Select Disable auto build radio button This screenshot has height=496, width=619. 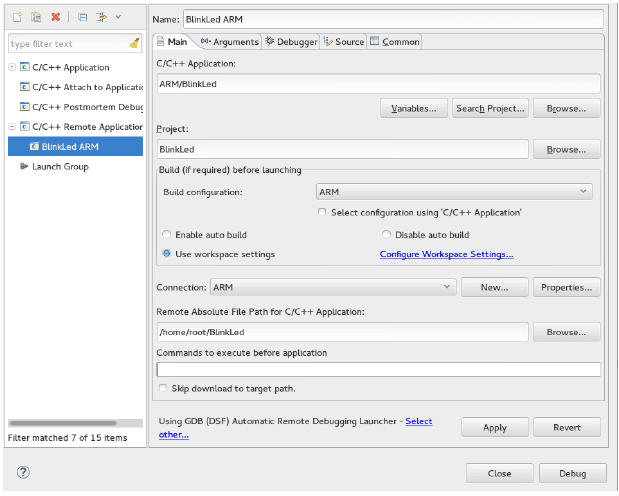tap(386, 235)
